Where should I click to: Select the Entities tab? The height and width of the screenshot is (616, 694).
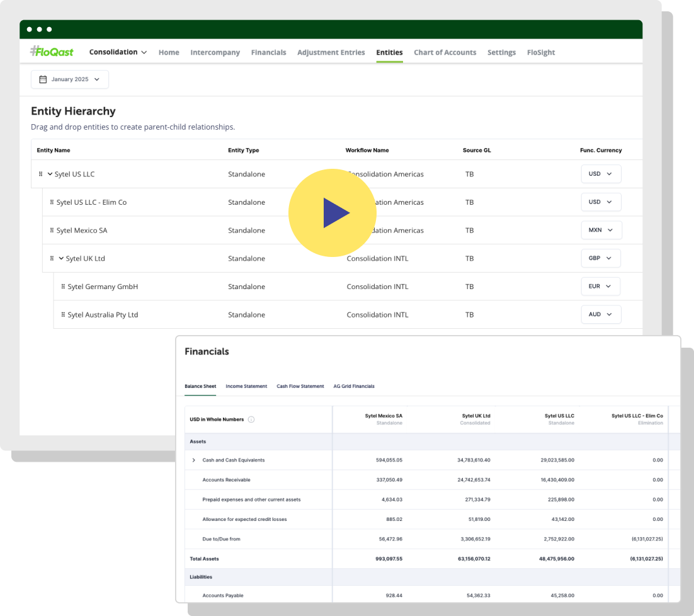[389, 52]
